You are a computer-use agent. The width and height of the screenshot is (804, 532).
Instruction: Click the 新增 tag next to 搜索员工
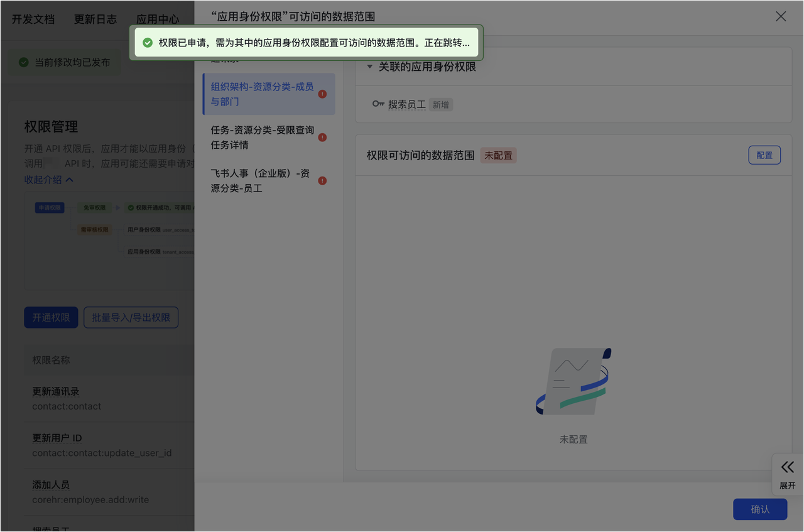pos(441,105)
